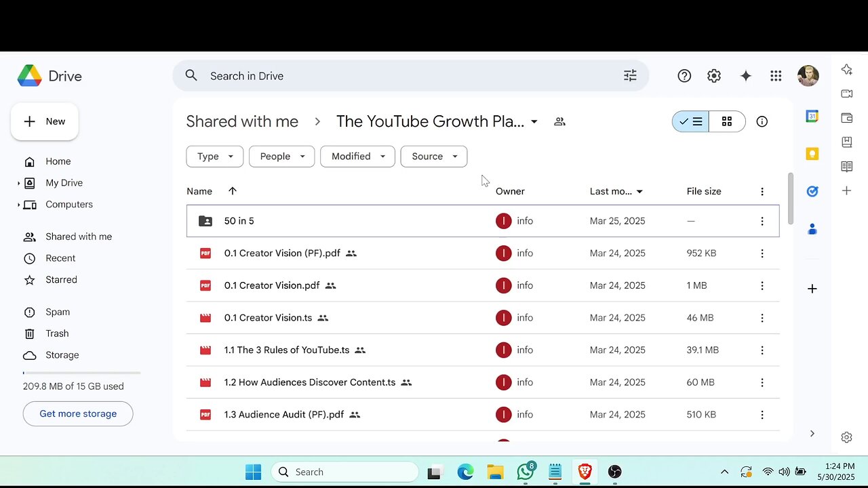Click the New button

(x=45, y=121)
